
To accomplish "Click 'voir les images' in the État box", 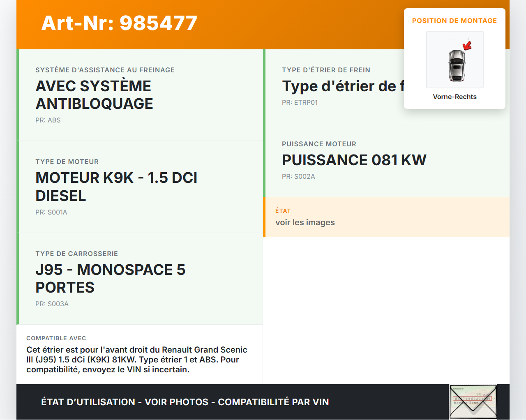I will click(x=305, y=222).
